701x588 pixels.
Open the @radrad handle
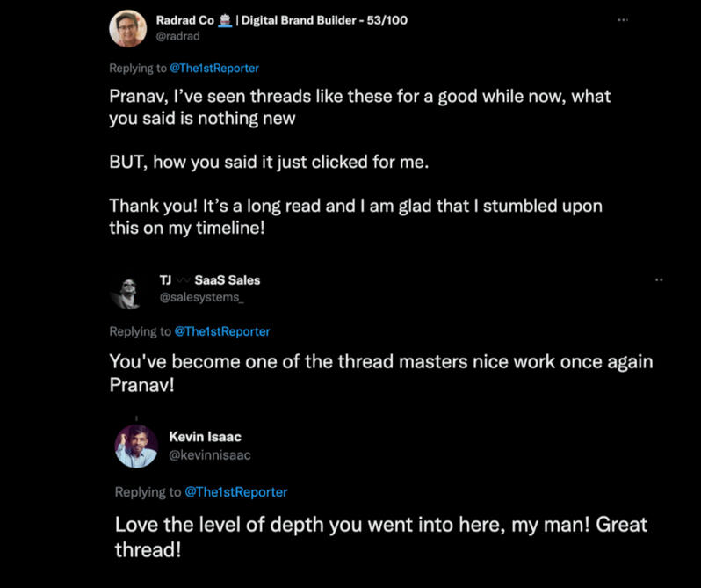tap(177, 37)
